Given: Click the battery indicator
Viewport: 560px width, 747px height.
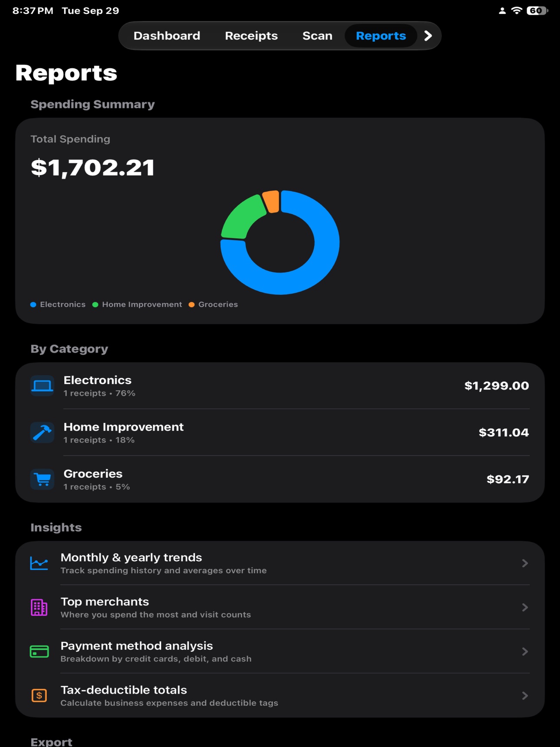Looking at the screenshot, I should click(537, 10).
